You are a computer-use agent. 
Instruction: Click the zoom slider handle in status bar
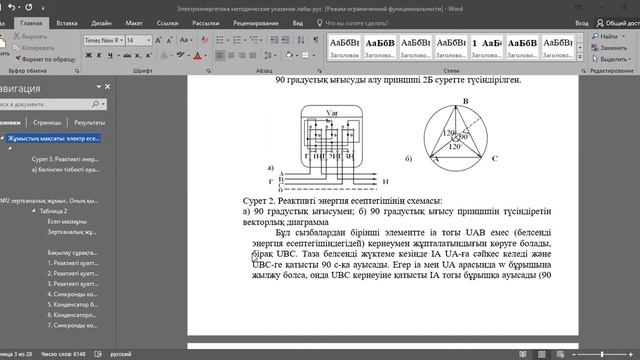tap(602, 354)
